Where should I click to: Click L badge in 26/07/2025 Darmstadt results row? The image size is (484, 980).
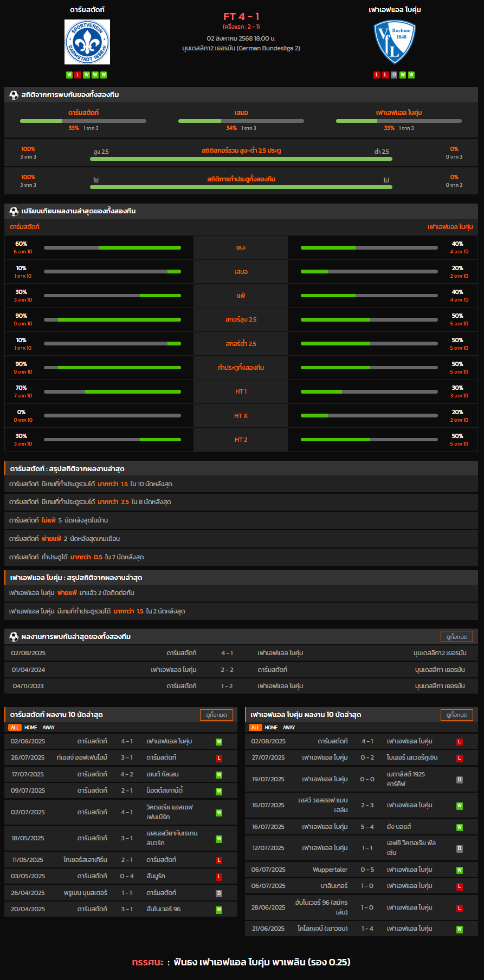(x=219, y=758)
